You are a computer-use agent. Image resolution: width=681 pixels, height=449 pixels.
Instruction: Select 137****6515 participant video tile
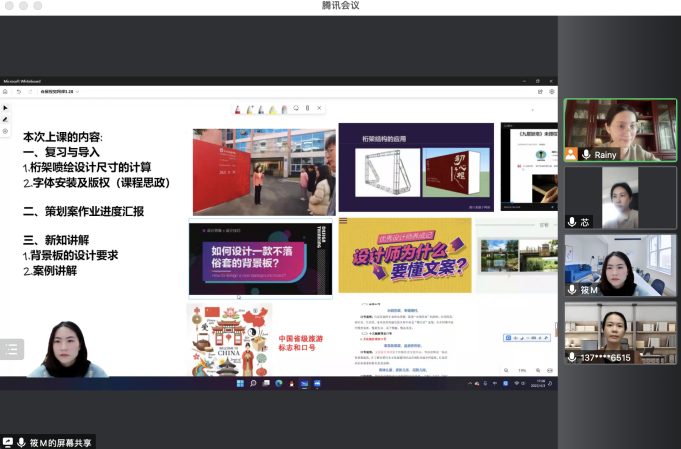pyautogui.click(x=620, y=333)
